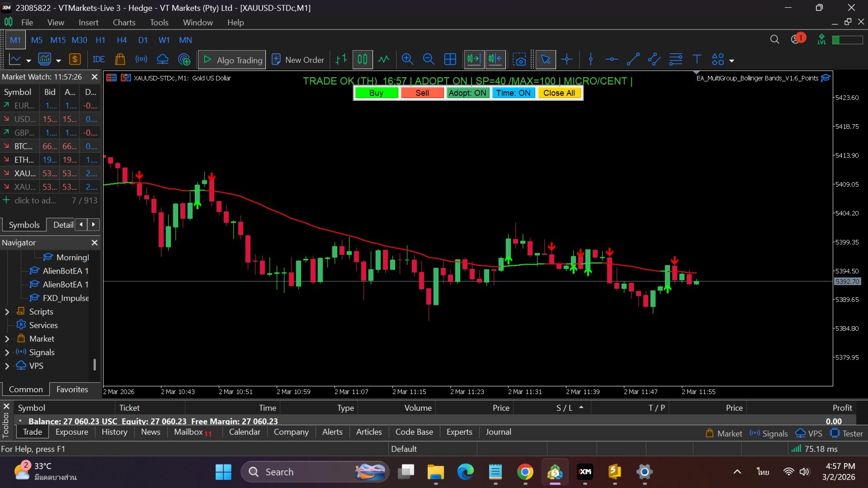This screenshot has width=868, height=488.
Task: Take chart screenshot with camera icon
Action: click(519, 59)
